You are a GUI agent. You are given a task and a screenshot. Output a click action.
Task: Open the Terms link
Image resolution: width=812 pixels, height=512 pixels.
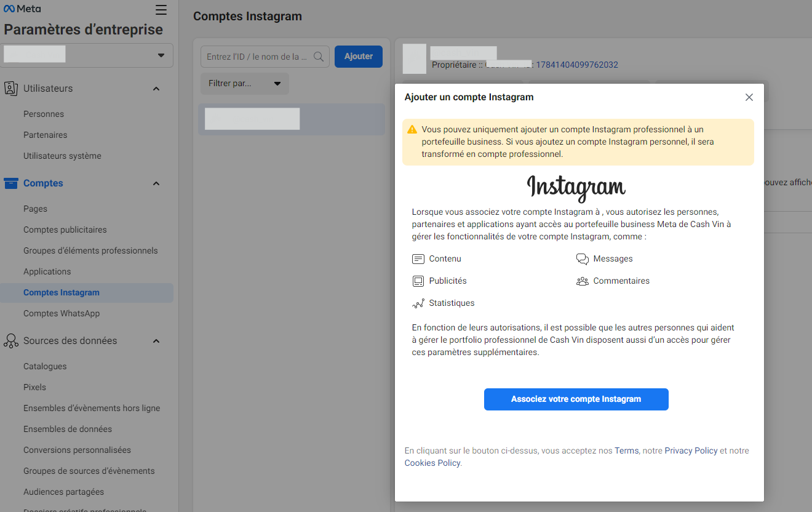[626, 450]
